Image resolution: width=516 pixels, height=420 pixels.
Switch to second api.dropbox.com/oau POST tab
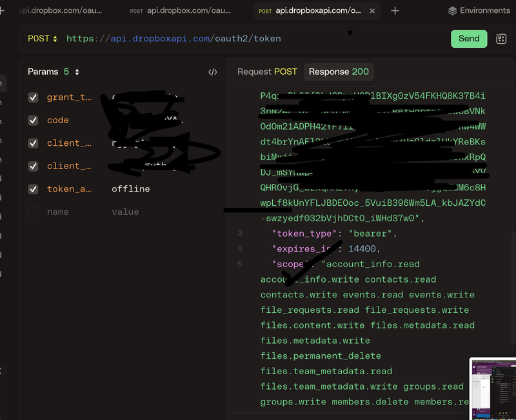(x=181, y=11)
